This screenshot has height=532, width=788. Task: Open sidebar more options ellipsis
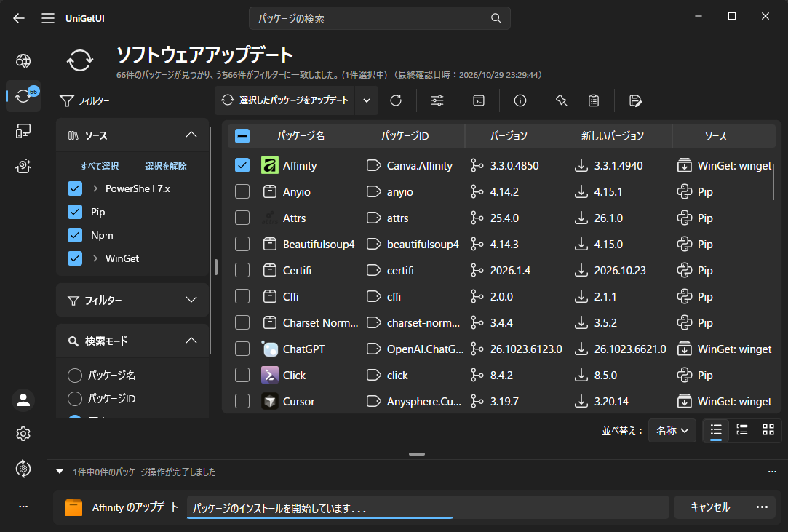click(23, 507)
